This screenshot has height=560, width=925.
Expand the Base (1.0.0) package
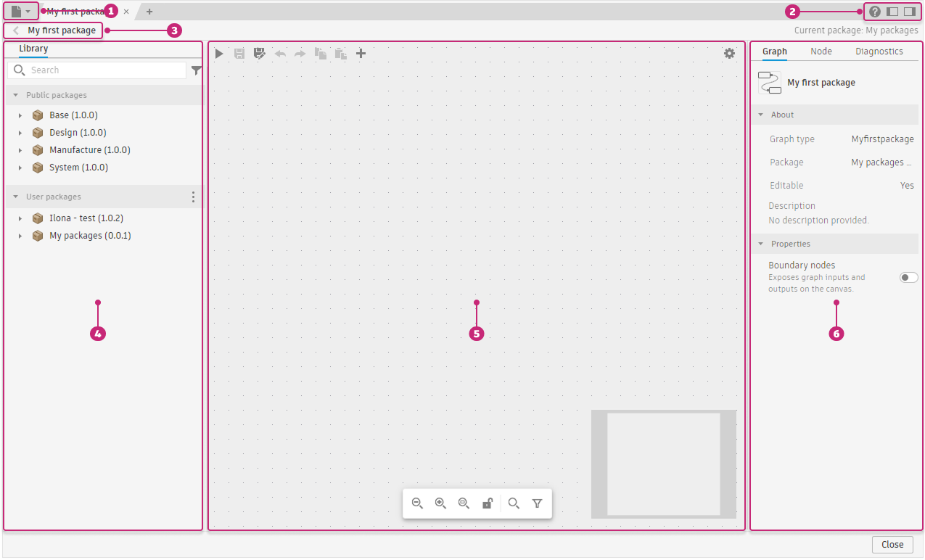(x=20, y=115)
